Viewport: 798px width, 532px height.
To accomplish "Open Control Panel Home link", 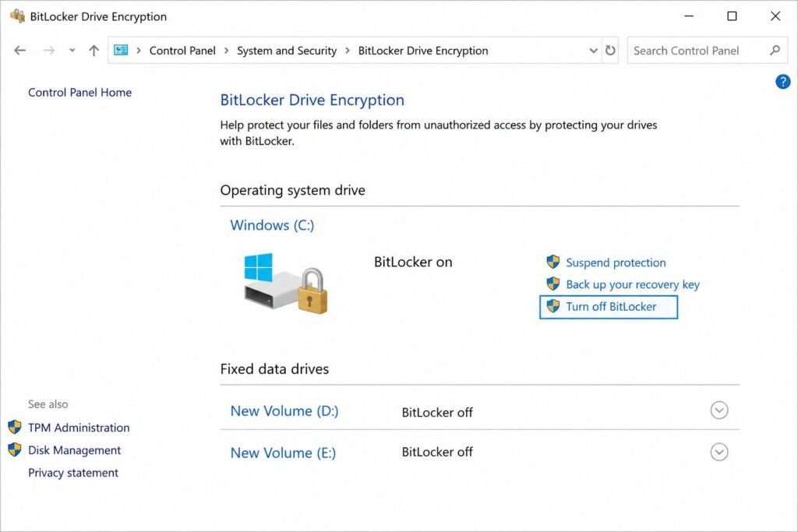I will tap(80, 92).
